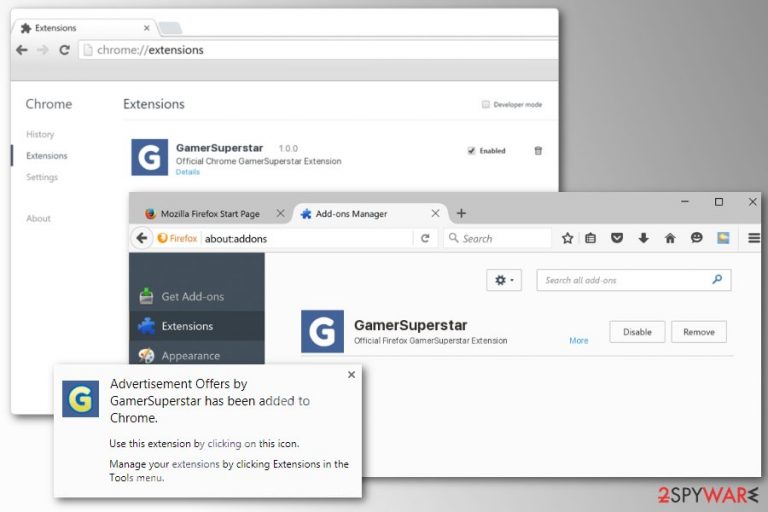The image size is (768, 512).
Task: Click Chrome forward arrow button
Action: (43, 50)
